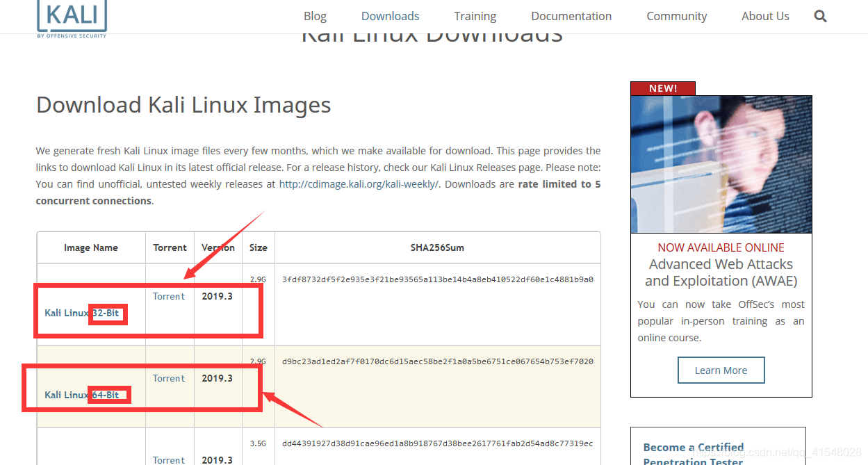The height and width of the screenshot is (465, 868).
Task: Open the Blog menu item
Action: pos(315,16)
